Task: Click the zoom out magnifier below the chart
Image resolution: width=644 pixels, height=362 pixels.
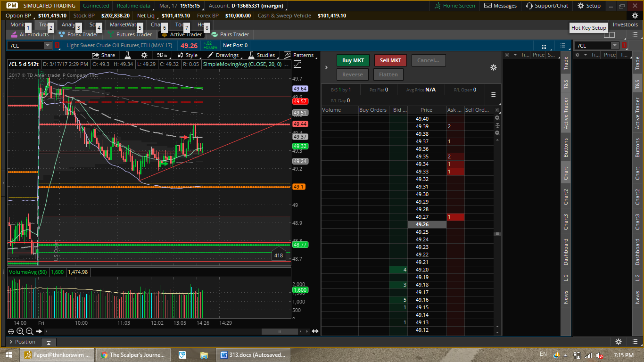Action: click(x=29, y=331)
